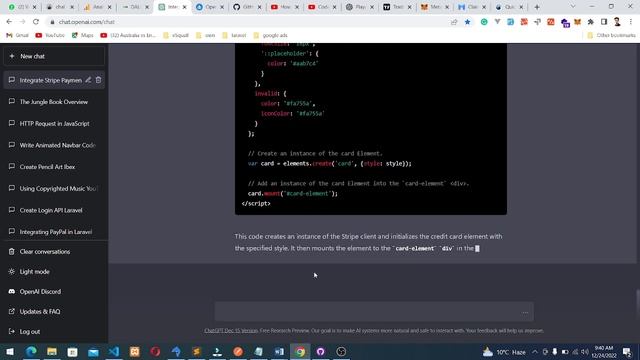Open the google ads bookmarks folder

[271, 36]
